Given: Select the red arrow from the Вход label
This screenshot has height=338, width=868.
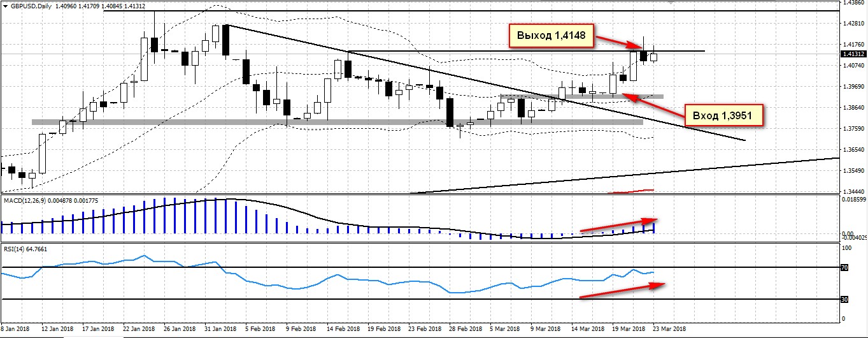Looking at the screenshot, I should click(x=655, y=103).
